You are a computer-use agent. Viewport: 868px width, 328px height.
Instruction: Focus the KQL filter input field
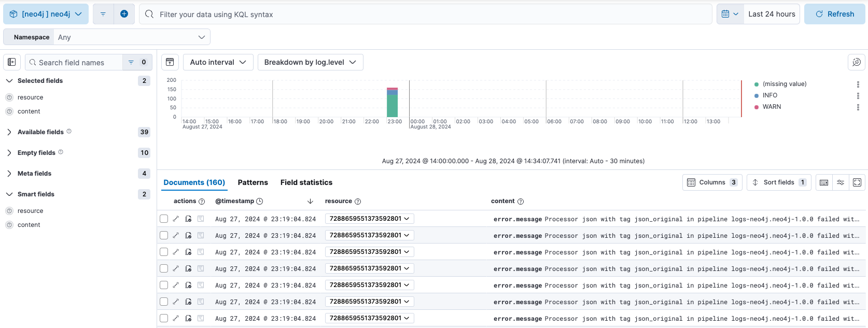point(425,15)
